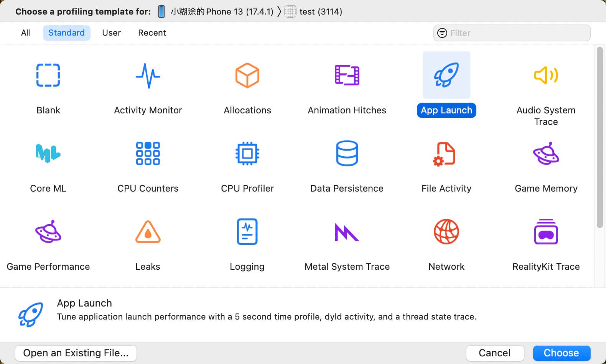
Task: Click the Data Persistence label
Action: click(x=347, y=189)
